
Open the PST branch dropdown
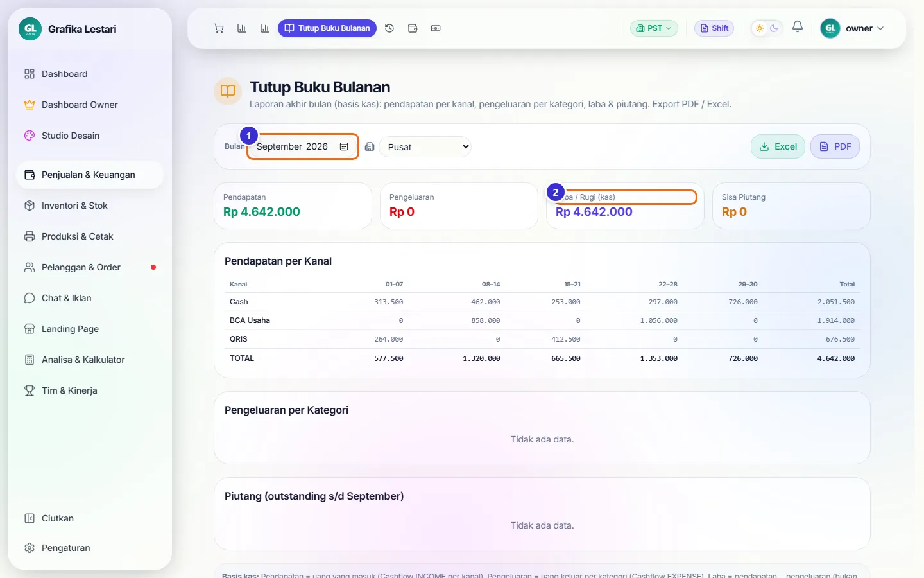tap(654, 28)
